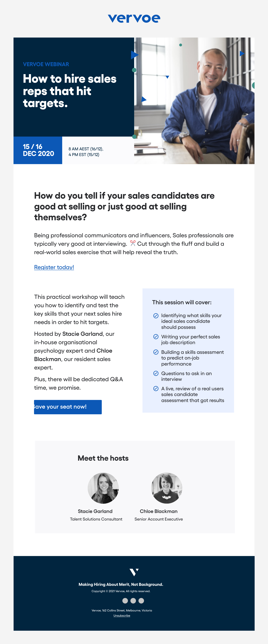Image resolution: width=268 pixels, height=644 pixels.
Task: Click Stacie Garland's profile photo
Action: (103, 488)
